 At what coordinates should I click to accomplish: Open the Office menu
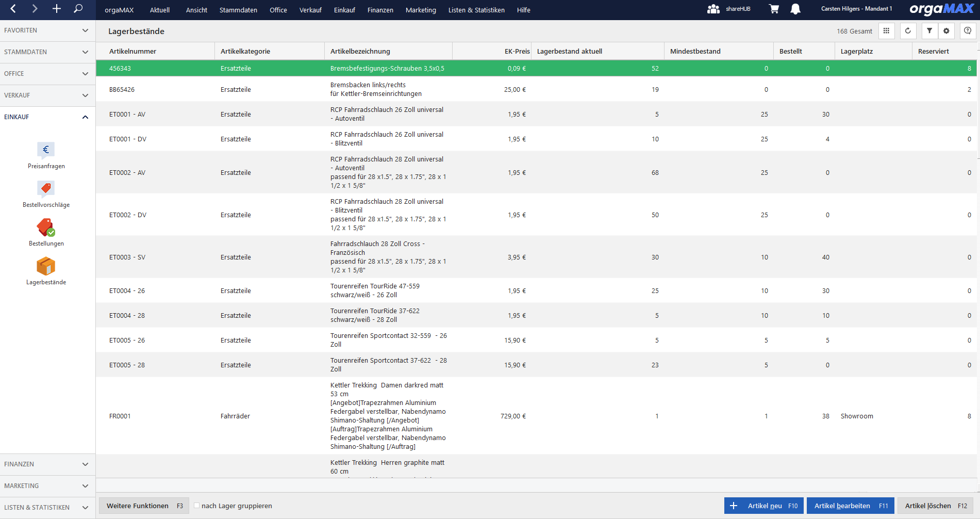pyautogui.click(x=278, y=10)
